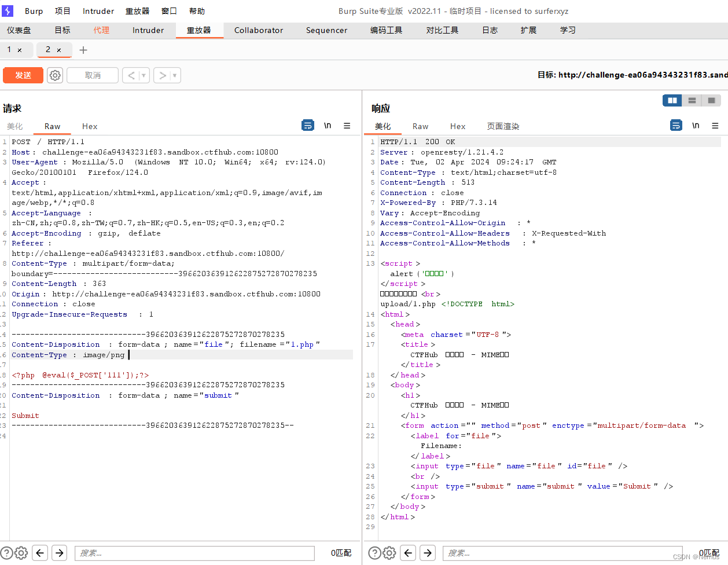Select Repeater tab 1
This screenshot has height=565, width=728.
[9, 50]
